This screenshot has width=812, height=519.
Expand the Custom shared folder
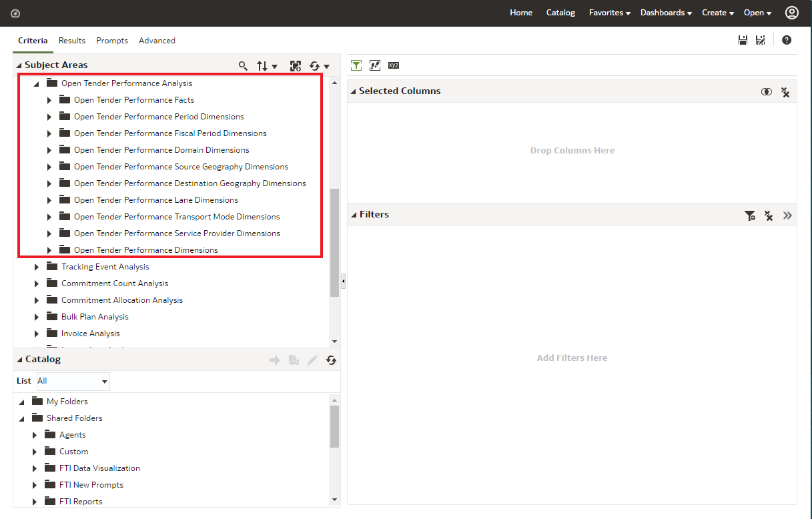tap(35, 452)
